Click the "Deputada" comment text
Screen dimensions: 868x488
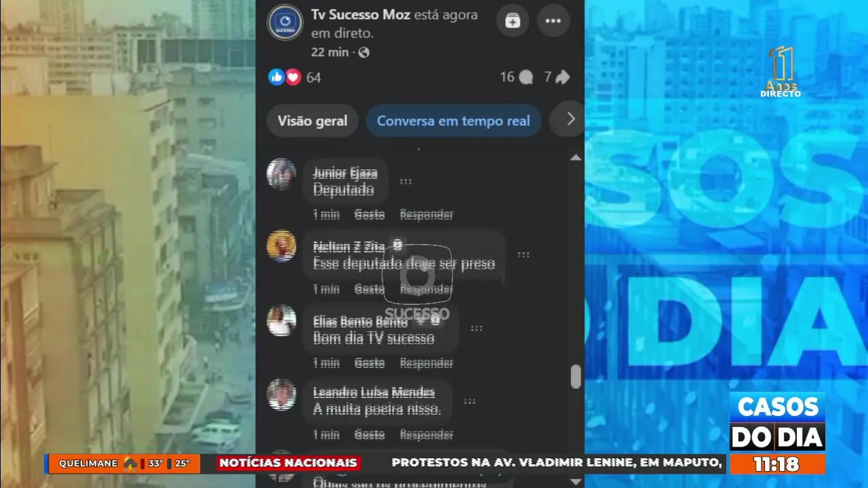pos(343,190)
